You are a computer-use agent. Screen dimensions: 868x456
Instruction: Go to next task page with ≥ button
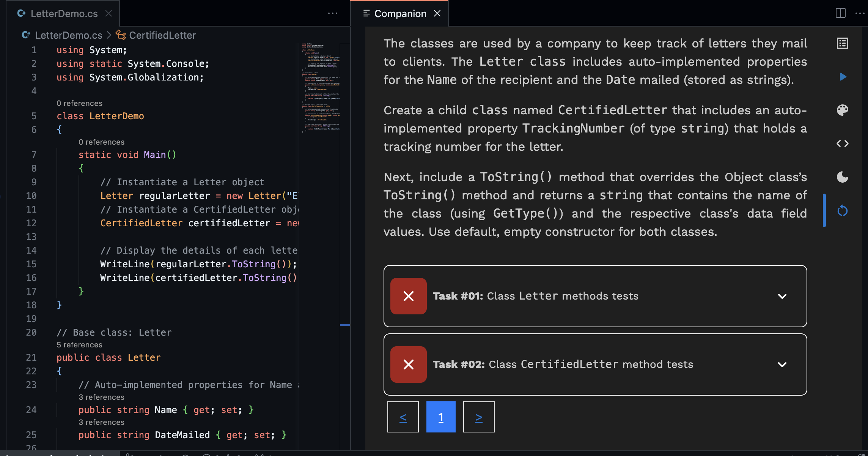[x=479, y=417]
